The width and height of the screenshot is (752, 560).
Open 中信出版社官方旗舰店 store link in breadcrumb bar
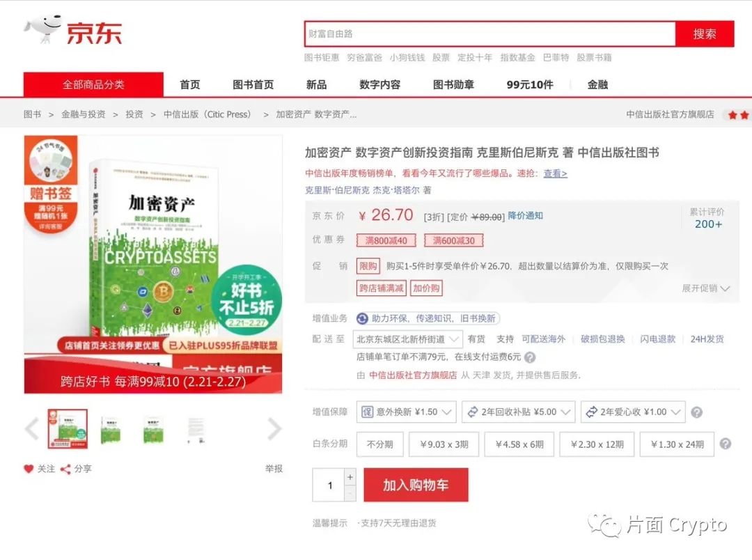point(670,114)
